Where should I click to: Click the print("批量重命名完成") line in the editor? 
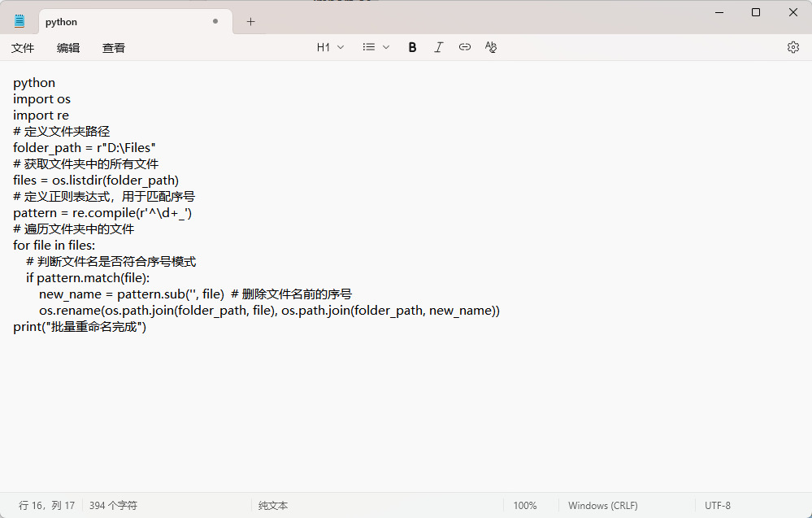point(80,327)
